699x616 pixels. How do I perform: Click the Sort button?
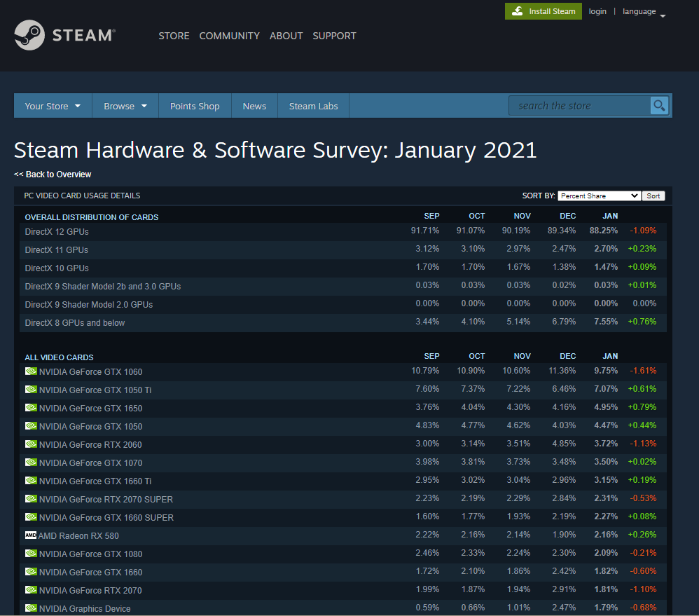click(x=653, y=196)
